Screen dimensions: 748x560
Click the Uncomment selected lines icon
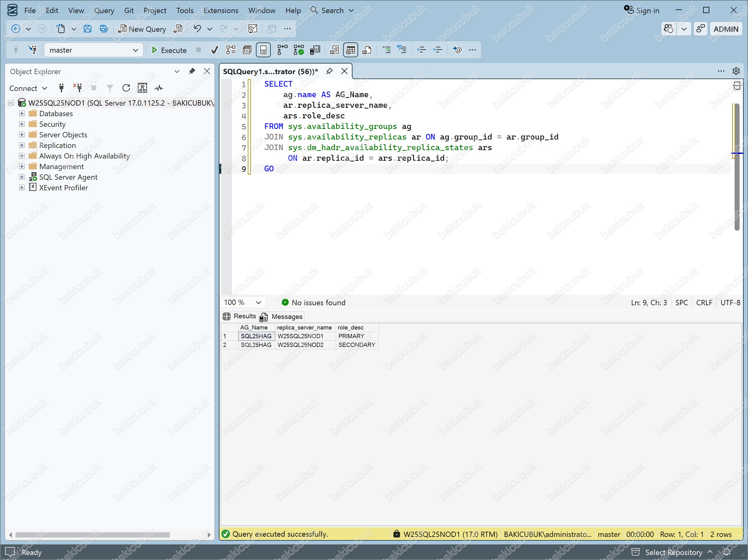402,50
